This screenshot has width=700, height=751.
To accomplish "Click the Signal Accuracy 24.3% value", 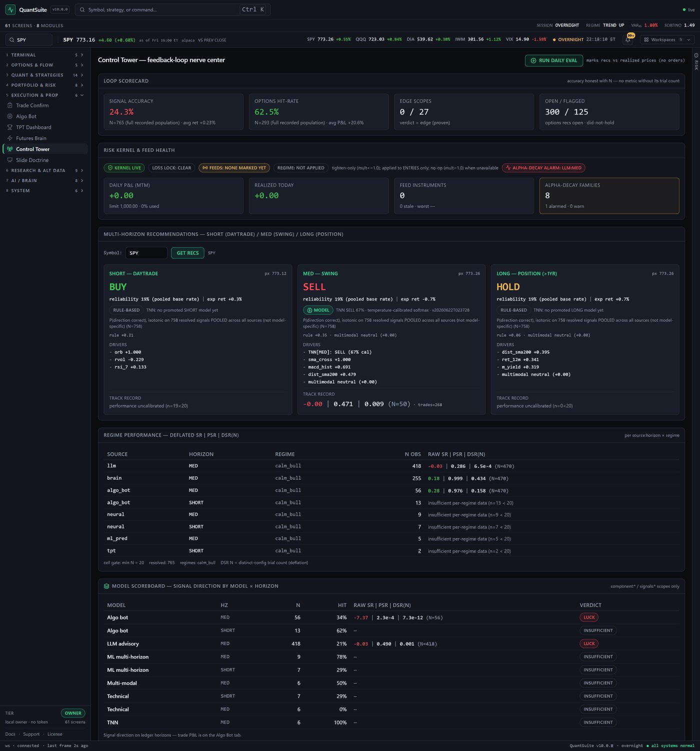I will 121,112.
